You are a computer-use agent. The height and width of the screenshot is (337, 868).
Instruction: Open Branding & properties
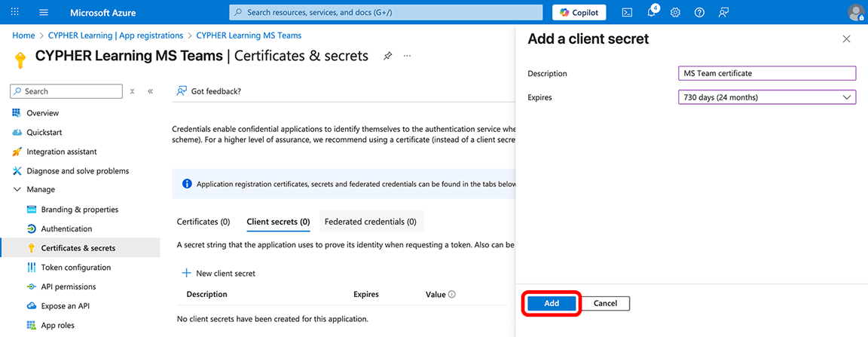(x=81, y=210)
